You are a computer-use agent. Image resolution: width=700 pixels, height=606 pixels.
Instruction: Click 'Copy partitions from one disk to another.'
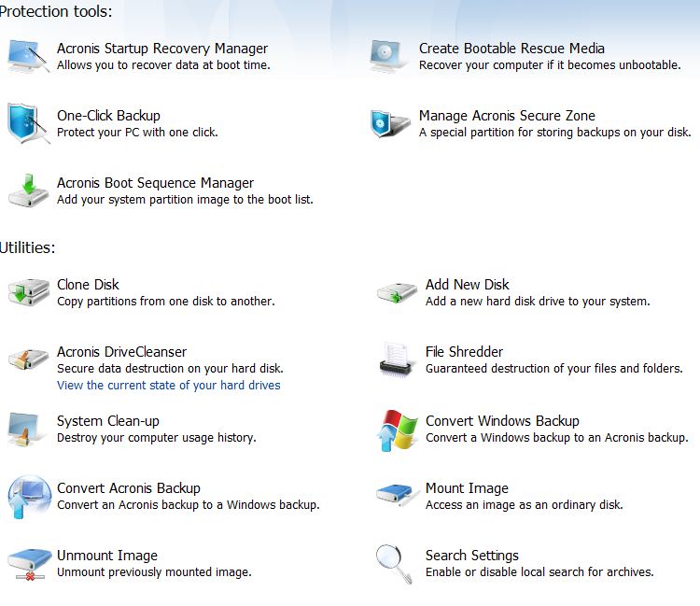point(165,302)
